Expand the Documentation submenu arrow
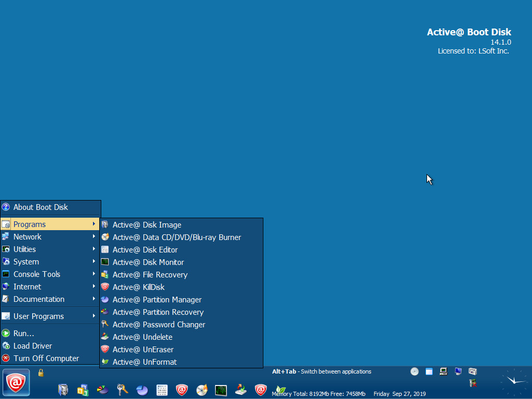This screenshot has height=399, width=532. coord(94,299)
